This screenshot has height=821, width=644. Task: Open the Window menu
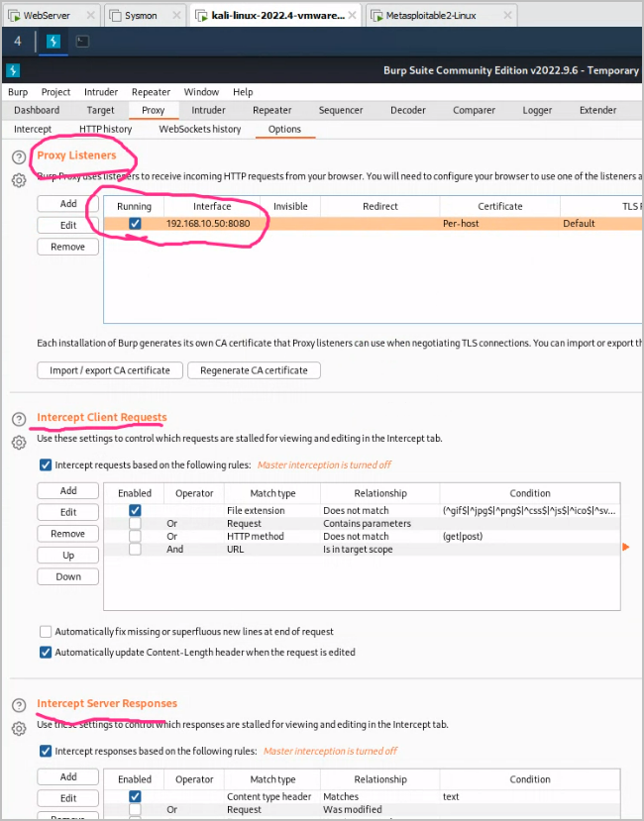coord(201,92)
